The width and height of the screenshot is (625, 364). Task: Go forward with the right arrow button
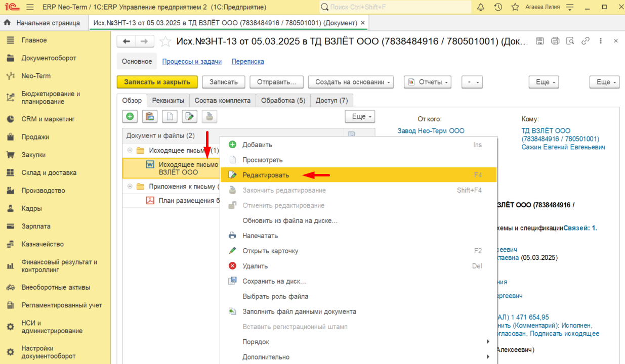[x=145, y=41]
